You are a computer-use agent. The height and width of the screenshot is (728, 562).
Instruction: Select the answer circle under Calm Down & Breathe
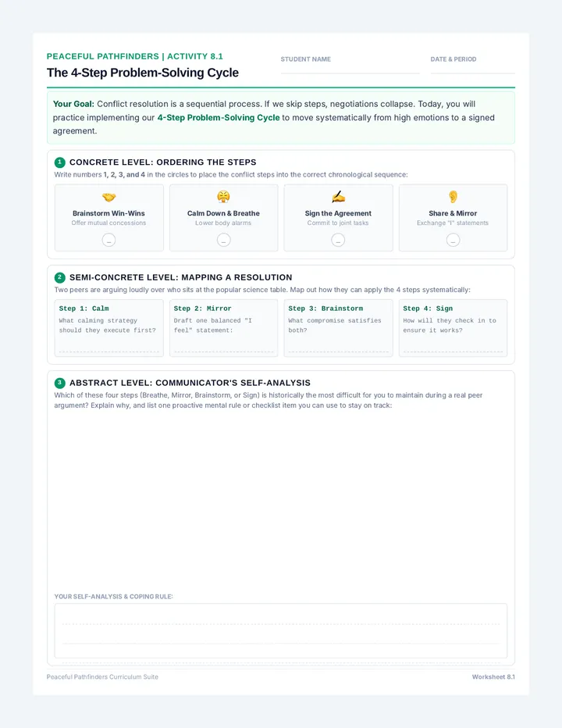[x=224, y=240]
